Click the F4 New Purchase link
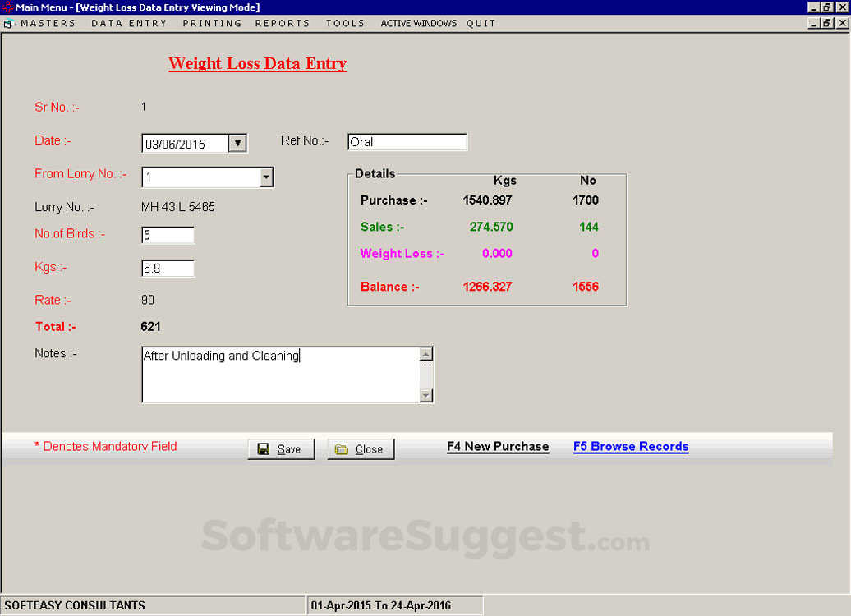 [x=498, y=446]
